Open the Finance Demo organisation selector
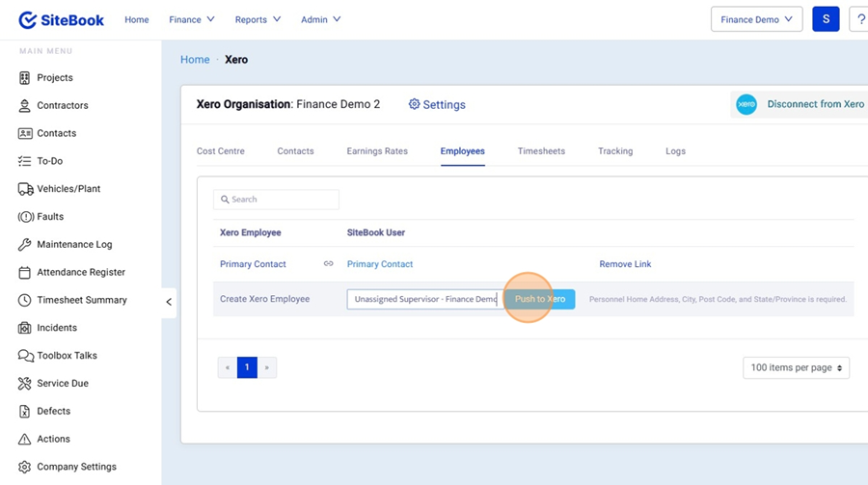Screen dimensions: 868x485 pyautogui.click(x=756, y=19)
